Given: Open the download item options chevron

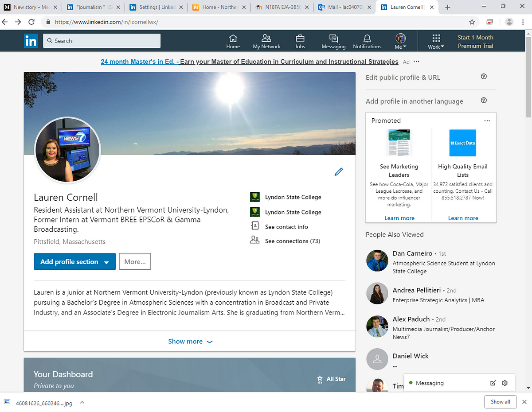Looking at the screenshot, I should point(82,402).
